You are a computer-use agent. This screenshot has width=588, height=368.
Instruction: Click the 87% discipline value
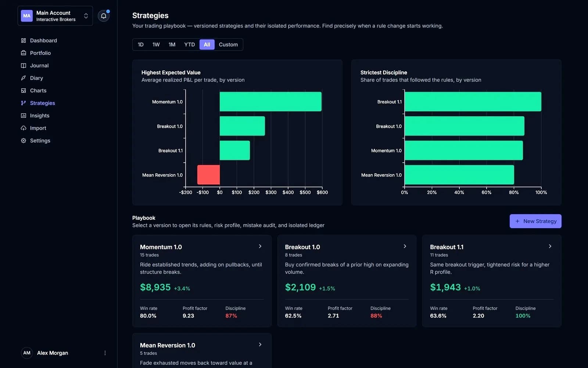[231, 316]
